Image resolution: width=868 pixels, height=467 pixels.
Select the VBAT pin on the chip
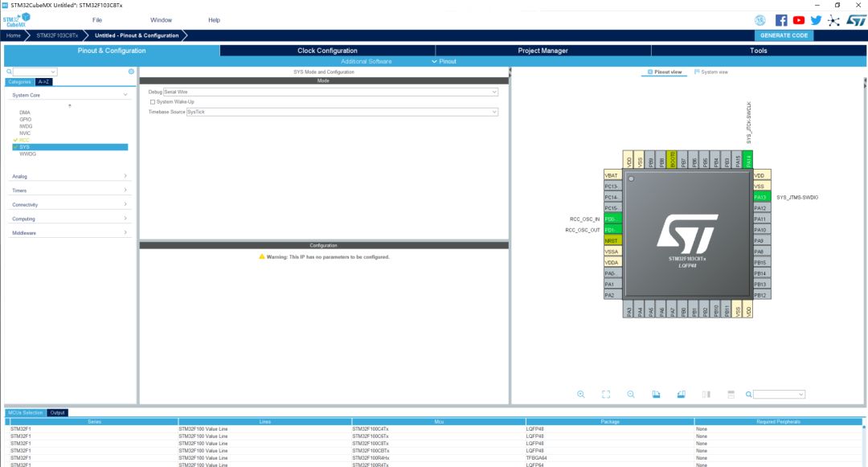tap(612, 175)
